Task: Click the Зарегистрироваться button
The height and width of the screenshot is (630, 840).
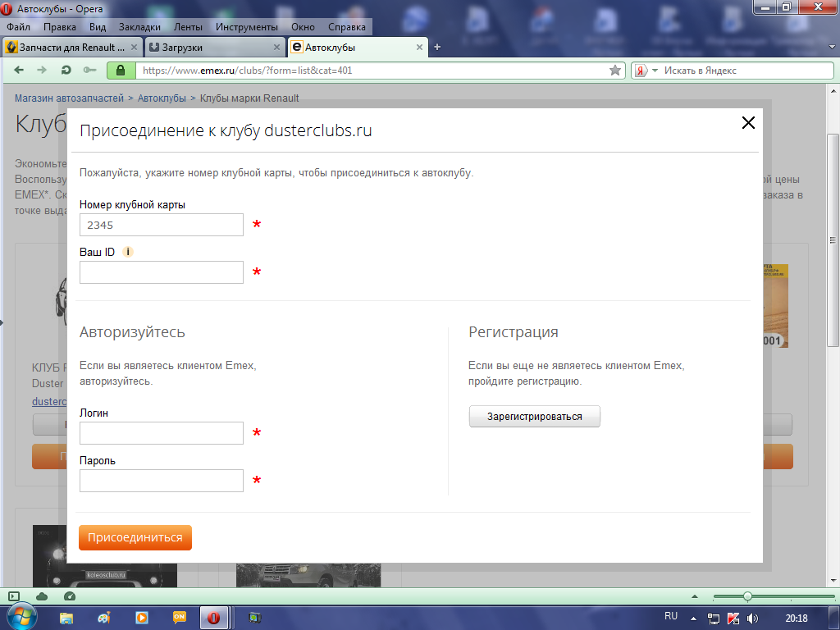Action: pos(535,416)
